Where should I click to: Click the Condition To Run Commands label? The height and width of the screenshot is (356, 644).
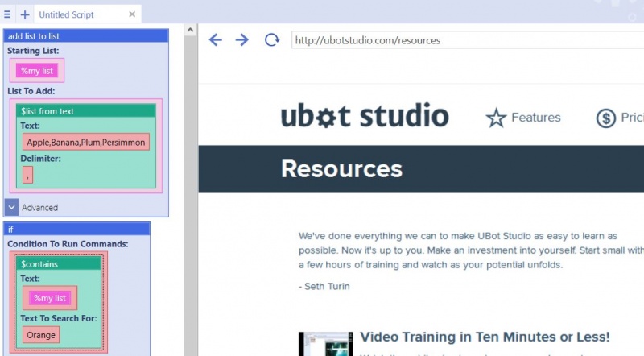tap(68, 244)
